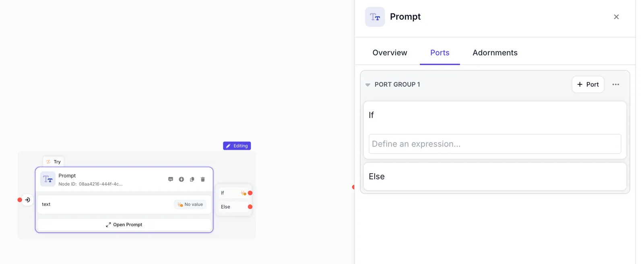Click the Else port row on canvas node

tap(234, 207)
